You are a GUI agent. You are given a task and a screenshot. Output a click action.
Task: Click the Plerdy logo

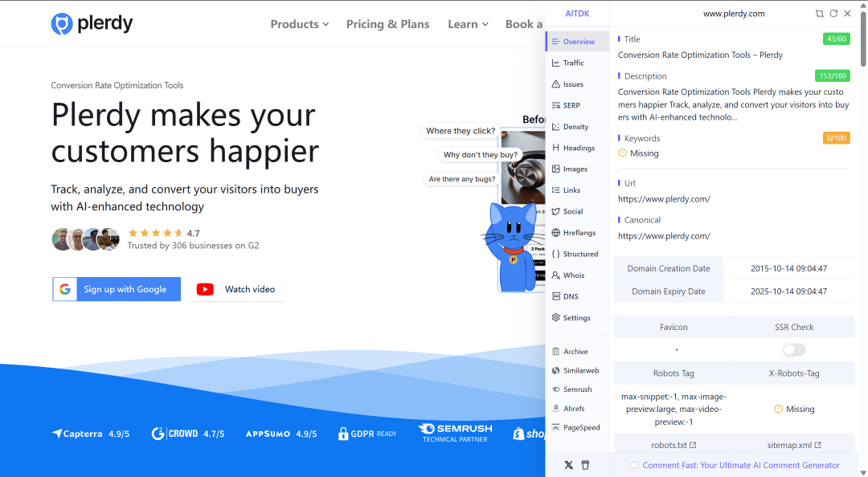click(x=92, y=24)
